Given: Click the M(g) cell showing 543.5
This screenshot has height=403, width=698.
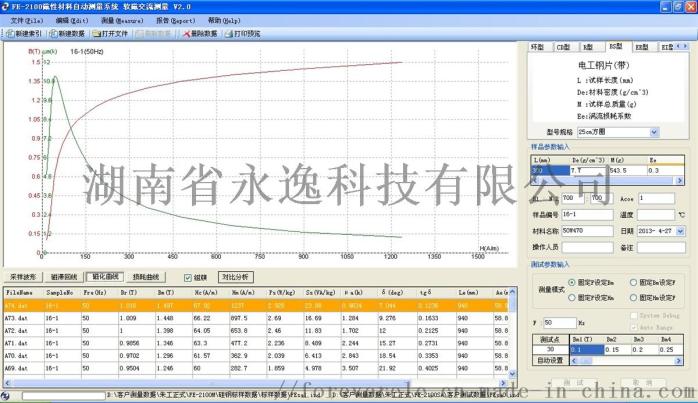Looking at the screenshot, I should coord(628,170).
